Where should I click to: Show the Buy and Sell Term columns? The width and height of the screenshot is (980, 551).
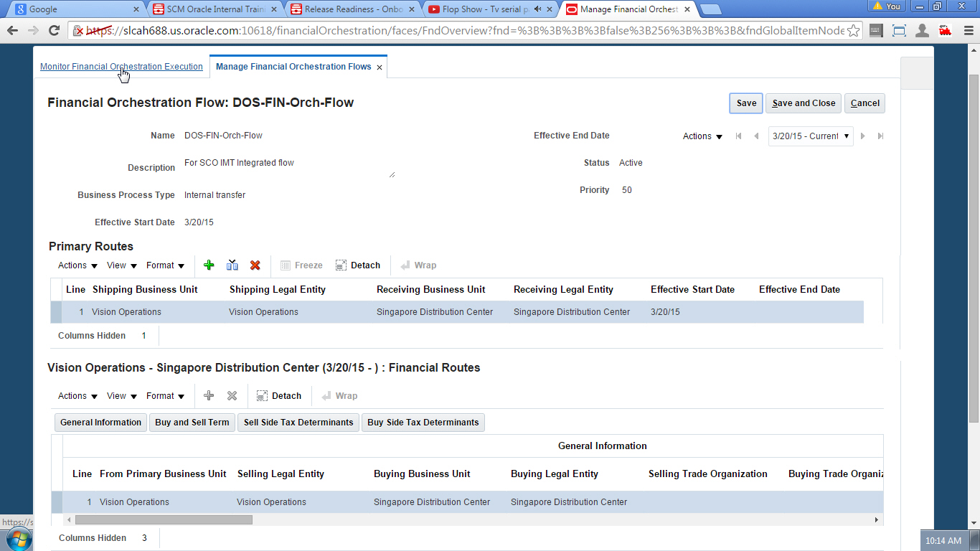[192, 423]
